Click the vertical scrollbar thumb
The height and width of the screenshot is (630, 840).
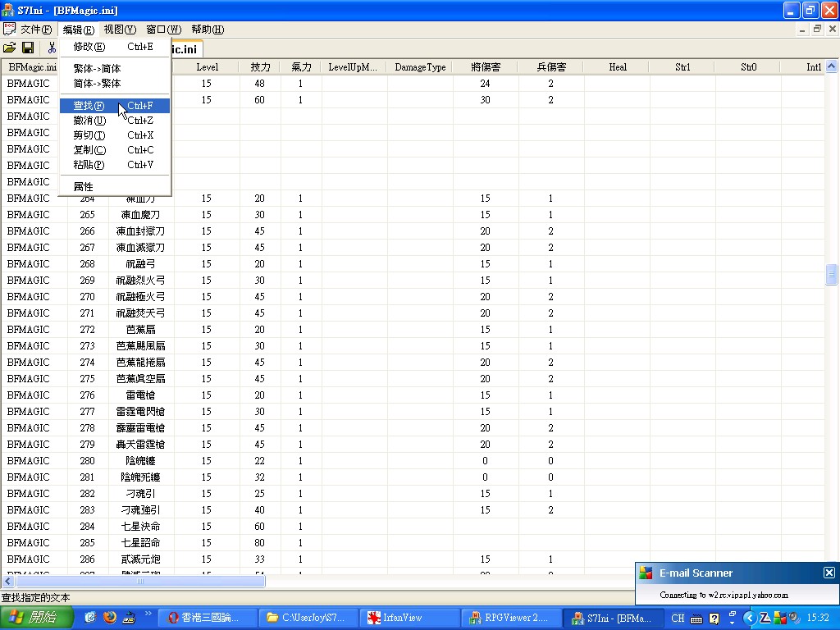click(832, 275)
